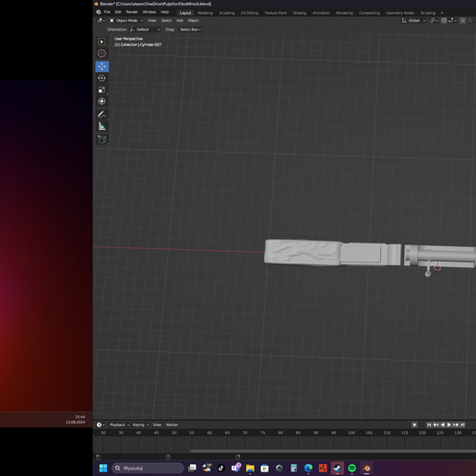The image size is (476, 476).
Task: Switch to the Rendering workspace tab
Action: point(344,13)
